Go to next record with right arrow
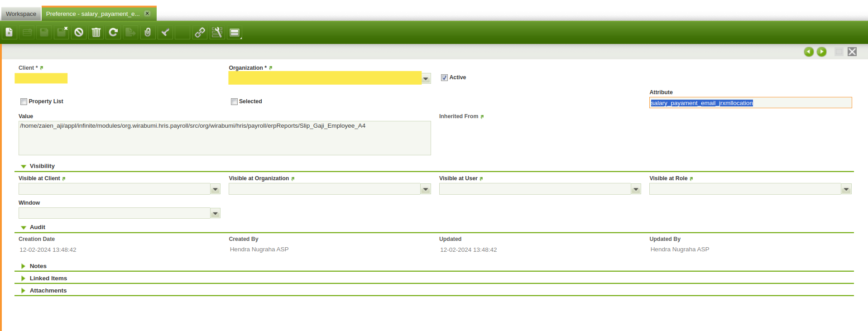868x331 pixels. pyautogui.click(x=821, y=52)
